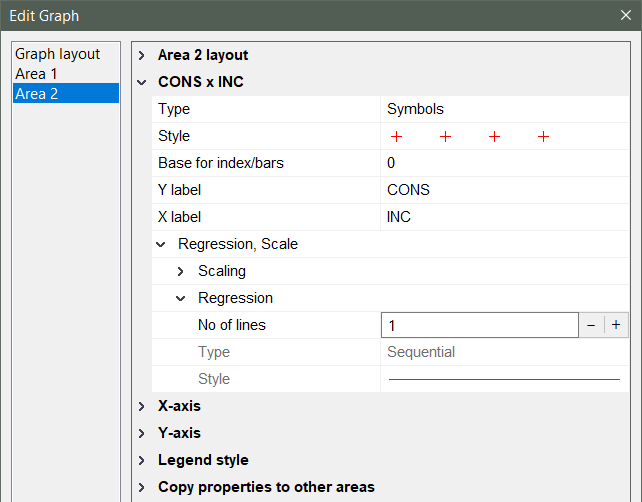The image size is (642, 502).
Task: Select Graph layout in the list
Action: [x=57, y=54]
